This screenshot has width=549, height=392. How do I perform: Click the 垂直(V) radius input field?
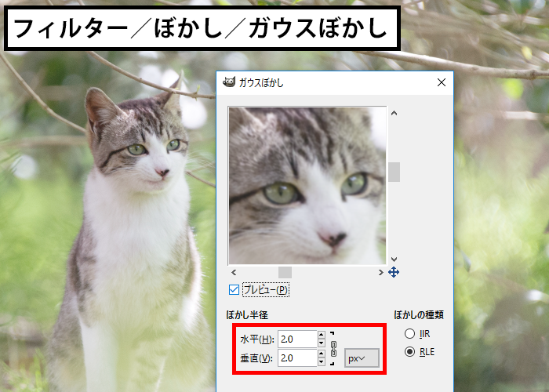tap(297, 358)
